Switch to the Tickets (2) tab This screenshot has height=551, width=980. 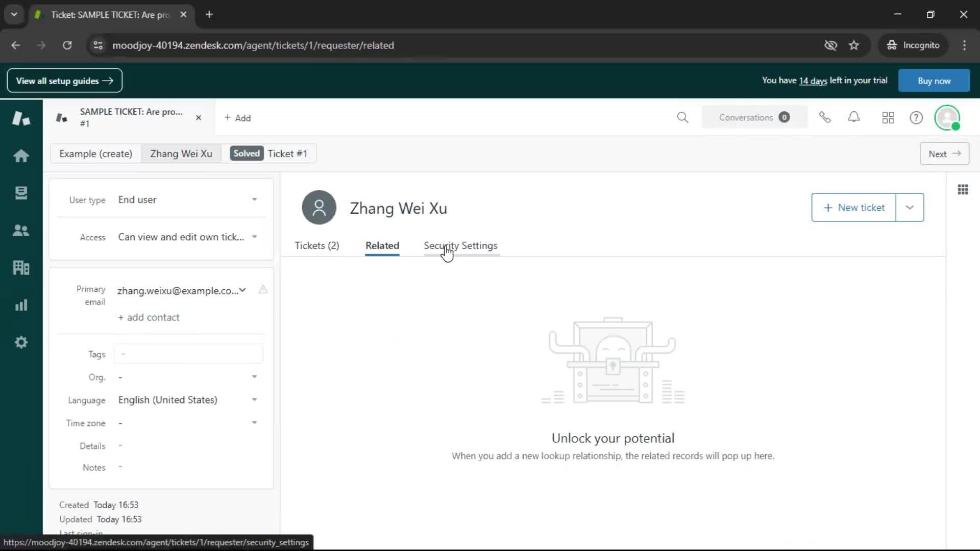point(316,245)
